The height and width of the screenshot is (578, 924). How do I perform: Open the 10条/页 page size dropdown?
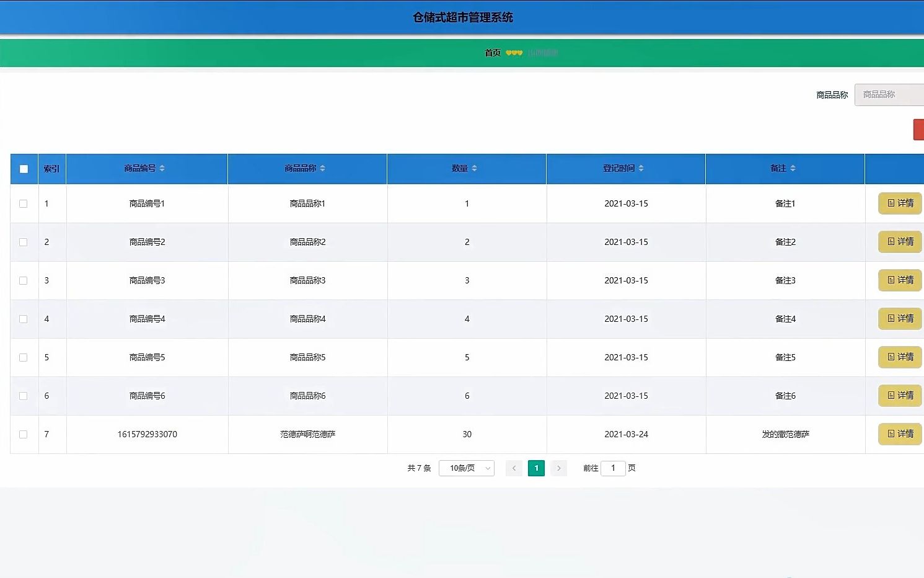coord(466,468)
